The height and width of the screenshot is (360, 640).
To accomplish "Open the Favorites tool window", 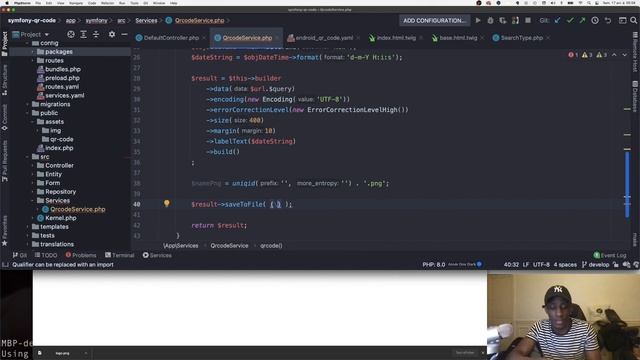I will (x=4, y=231).
